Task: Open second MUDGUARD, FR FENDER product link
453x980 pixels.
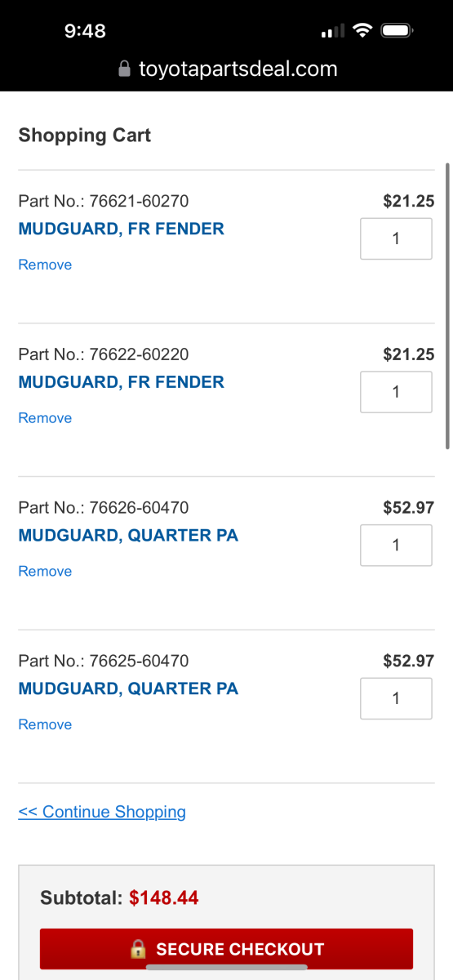Action: pyautogui.click(x=122, y=382)
